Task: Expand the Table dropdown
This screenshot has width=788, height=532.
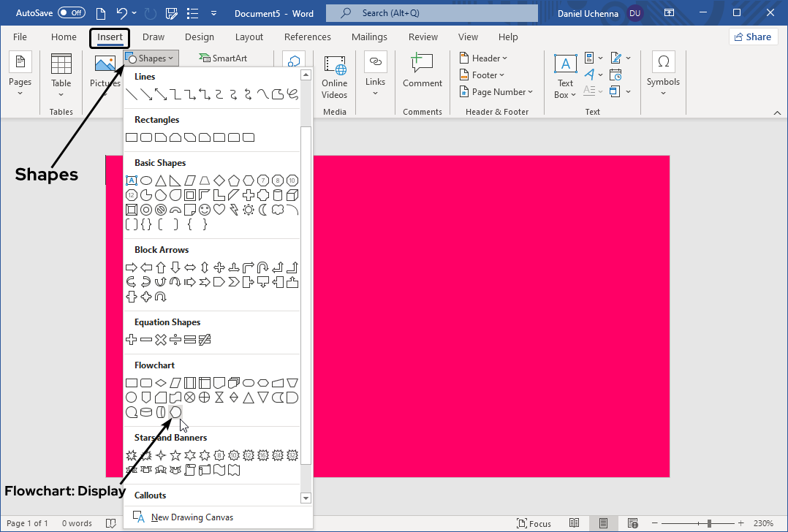Action: [x=61, y=76]
